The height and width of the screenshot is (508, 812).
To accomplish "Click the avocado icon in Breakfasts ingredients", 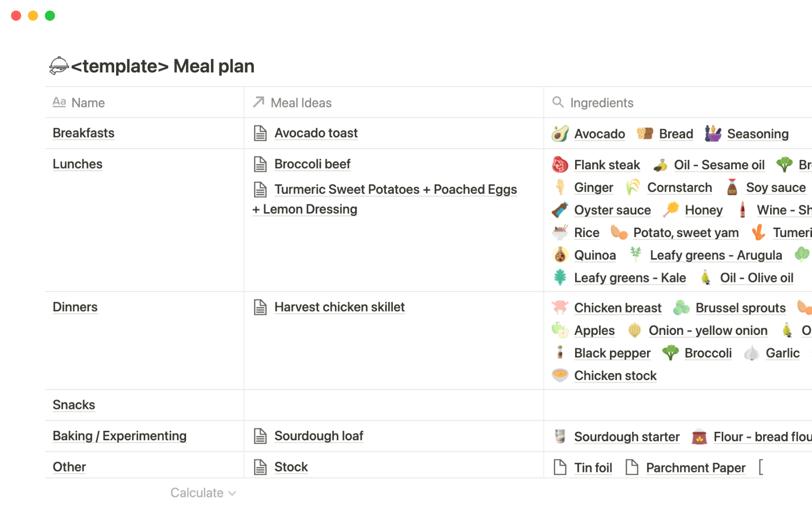I will [x=560, y=134].
